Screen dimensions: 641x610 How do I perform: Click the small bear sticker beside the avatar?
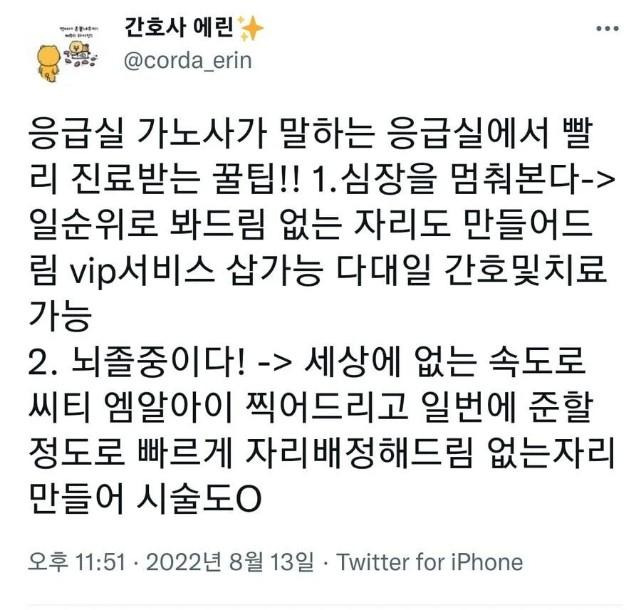pyautogui.click(x=79, y=53)
